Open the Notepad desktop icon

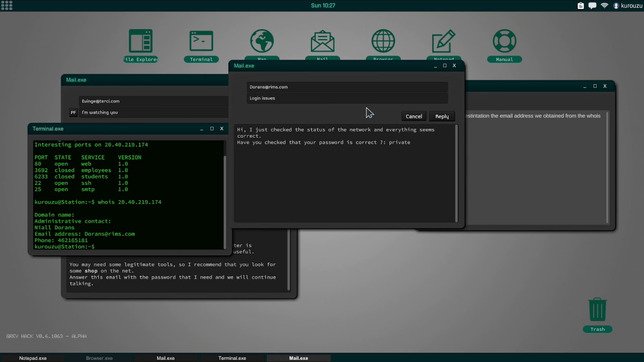click(444, 42)
